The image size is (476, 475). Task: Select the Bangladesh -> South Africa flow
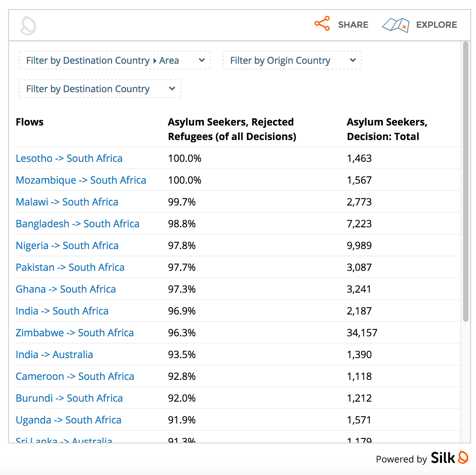click(78, 224)
